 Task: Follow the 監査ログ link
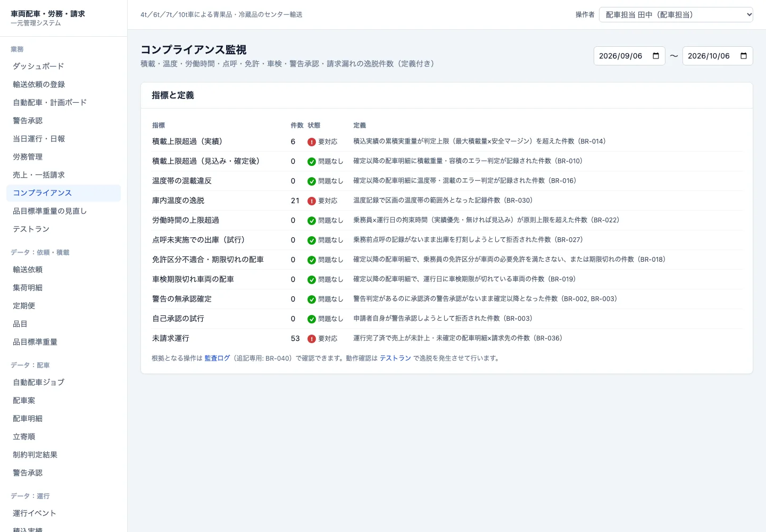click(x=217, y=358)
